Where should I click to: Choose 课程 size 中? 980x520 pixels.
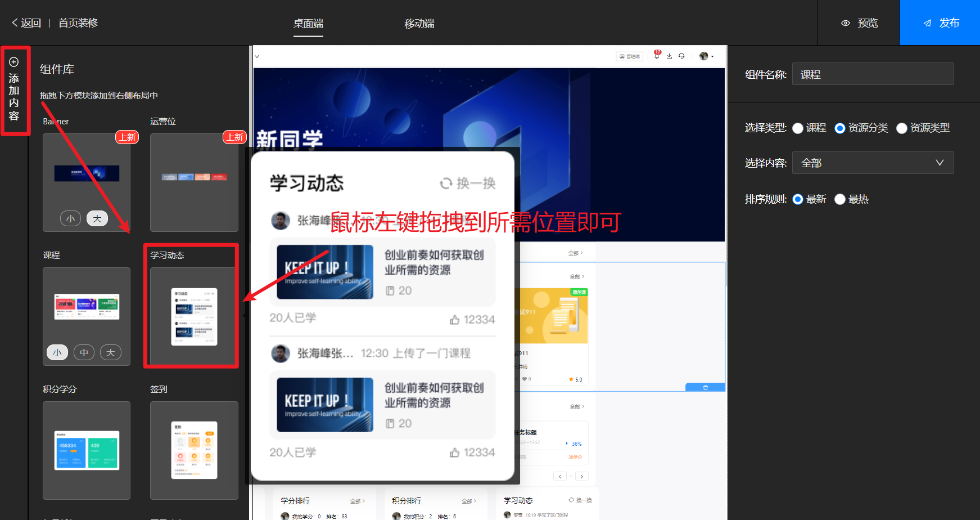(x=84, y=352)
